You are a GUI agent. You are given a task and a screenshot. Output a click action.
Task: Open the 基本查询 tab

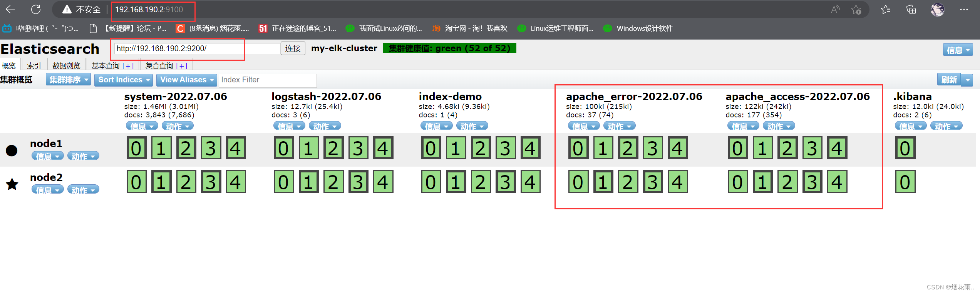106,65
